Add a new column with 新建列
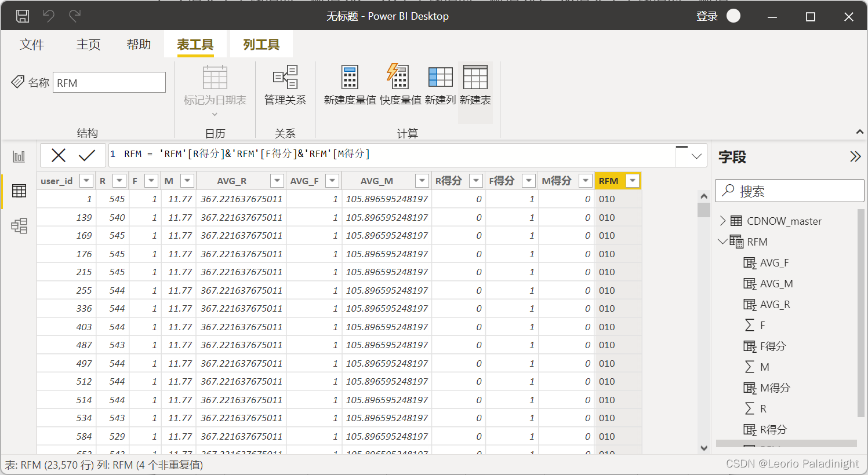 (440, 86)
